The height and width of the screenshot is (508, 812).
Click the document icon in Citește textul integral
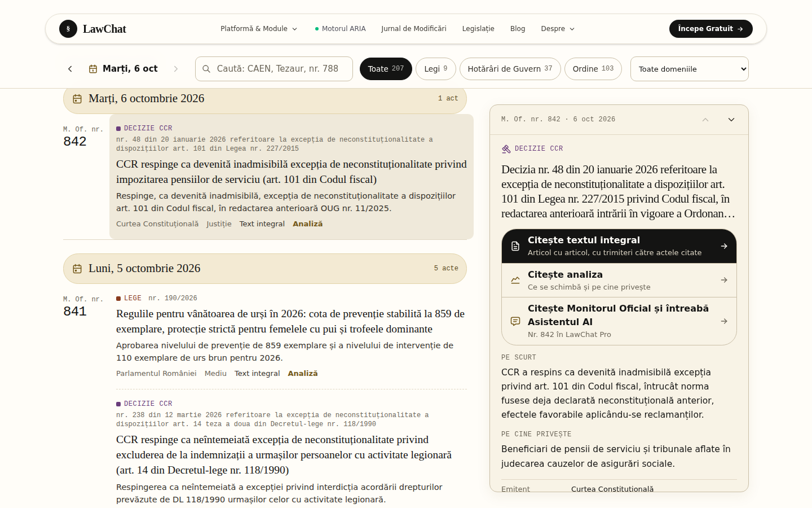(515, 246)
